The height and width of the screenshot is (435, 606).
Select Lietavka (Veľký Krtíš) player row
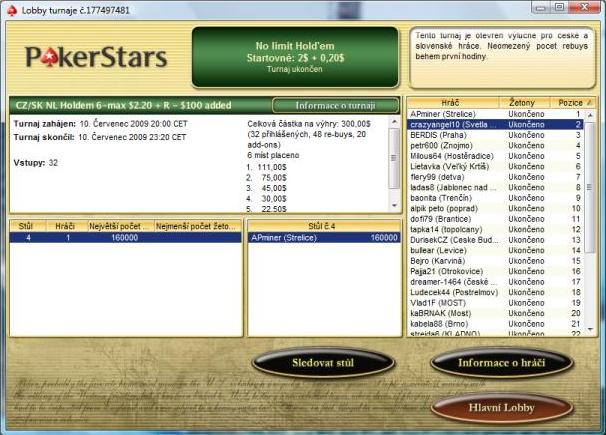point(495,166)
